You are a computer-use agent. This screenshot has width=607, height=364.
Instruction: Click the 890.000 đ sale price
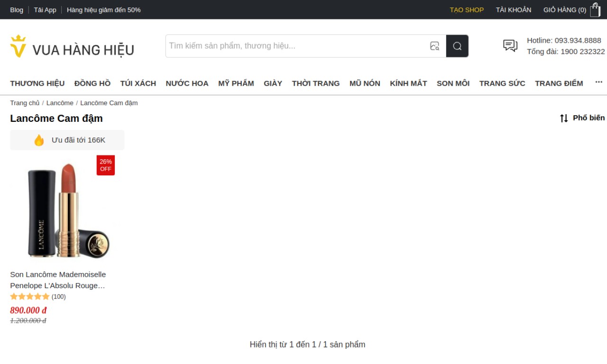coord(28,310)
